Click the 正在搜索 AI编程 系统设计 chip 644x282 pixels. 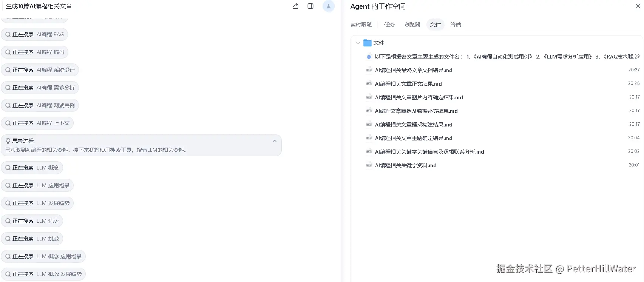(x=40, y=70)
